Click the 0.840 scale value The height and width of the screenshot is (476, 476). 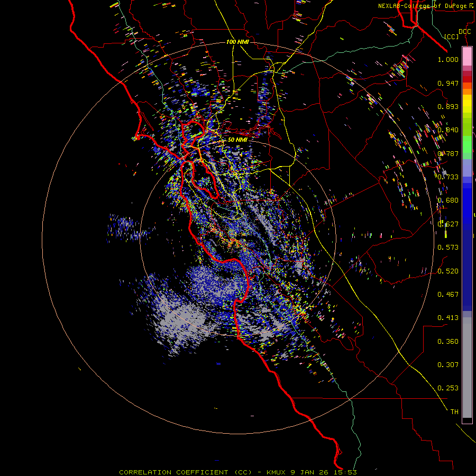coord(448,130)
